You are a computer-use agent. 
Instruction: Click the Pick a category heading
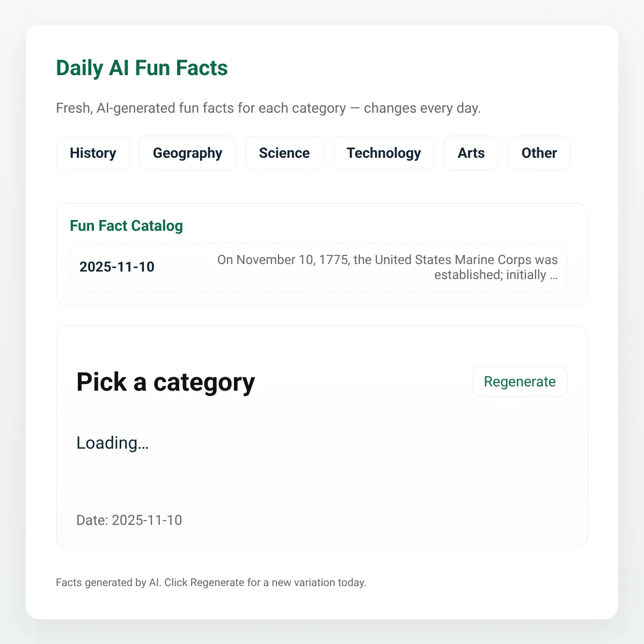[165, 382]
